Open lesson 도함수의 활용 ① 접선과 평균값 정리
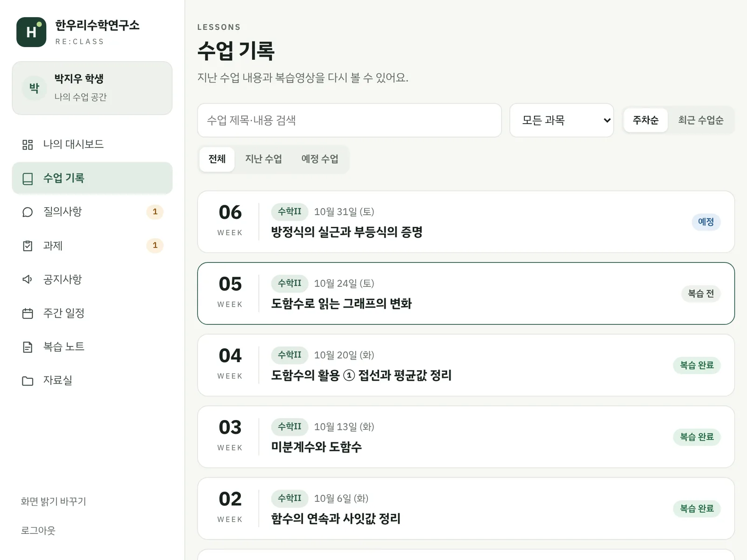 coord(466,365)
